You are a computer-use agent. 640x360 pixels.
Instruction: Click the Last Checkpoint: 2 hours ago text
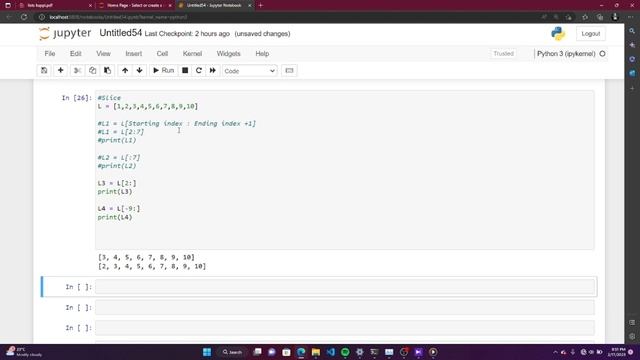(187, 34)
